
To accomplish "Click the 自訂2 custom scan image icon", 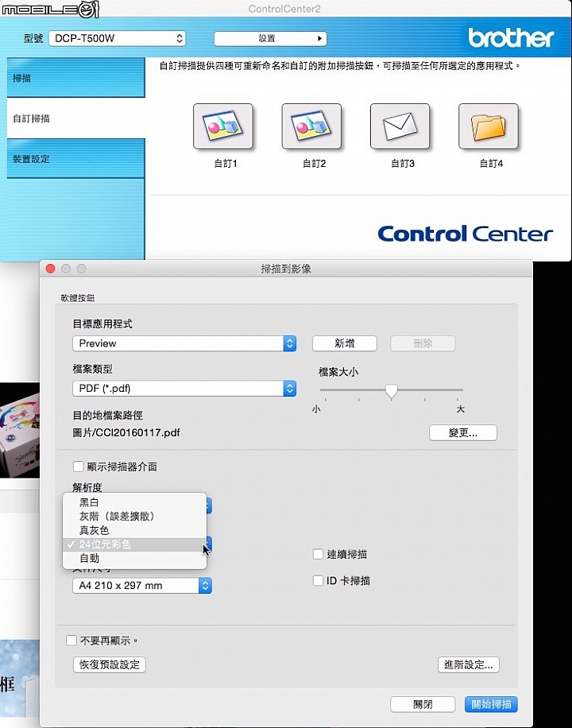I will click(311, 126).
